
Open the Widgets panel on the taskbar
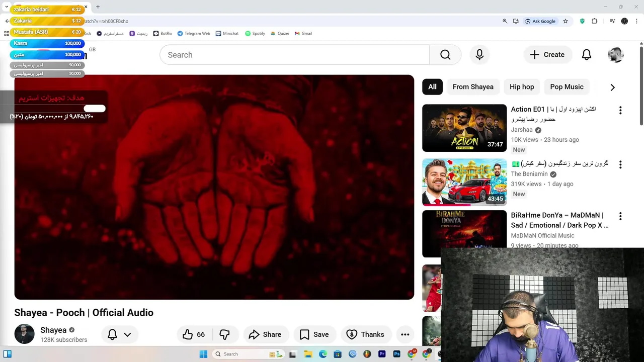tap(7, 354)
